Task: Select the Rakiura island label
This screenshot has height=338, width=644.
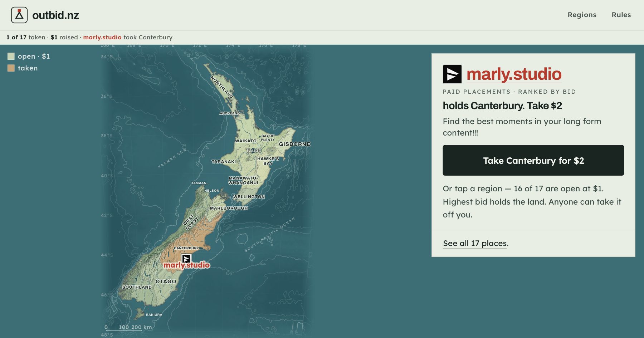Action: (x=154, y=315)
